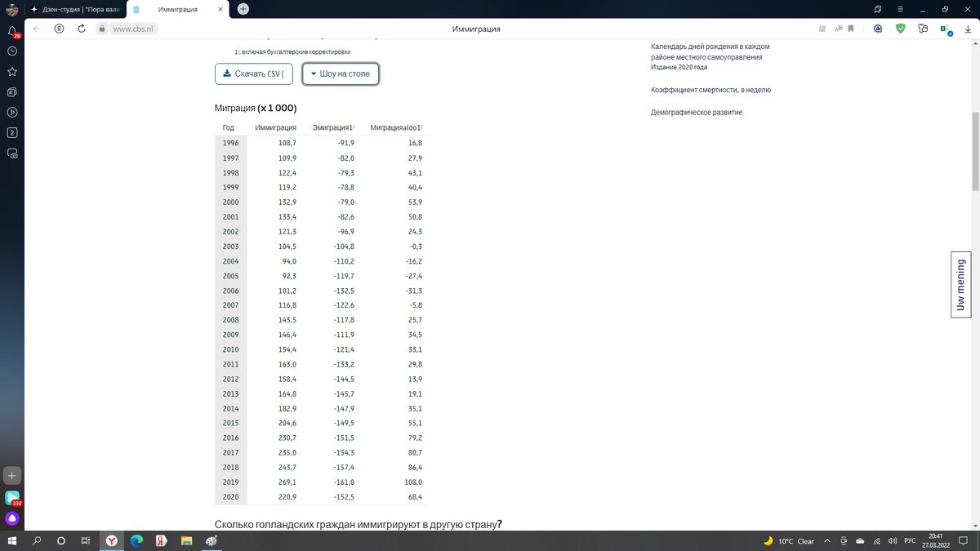Open page translator icon
The height and width of the screenshot is (551, 980).
(x=837, y=29)
